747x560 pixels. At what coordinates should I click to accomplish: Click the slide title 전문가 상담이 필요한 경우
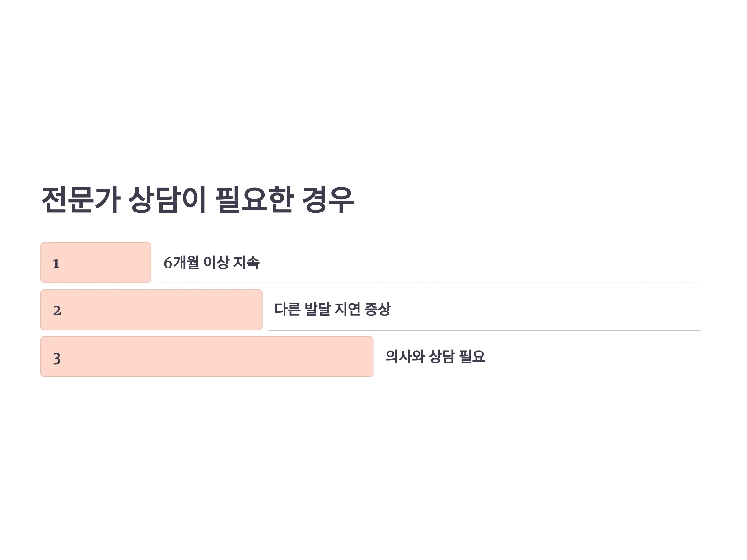(198, 199)
